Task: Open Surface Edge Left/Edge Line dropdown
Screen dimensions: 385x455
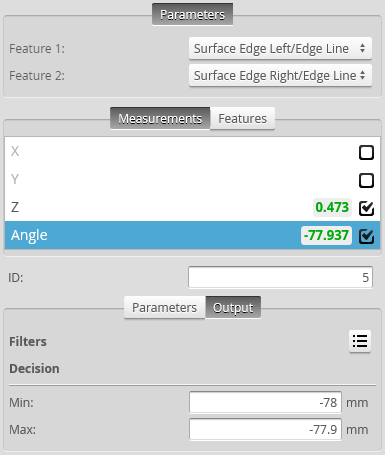Action: pyautogui.click(x=280, y=48)
